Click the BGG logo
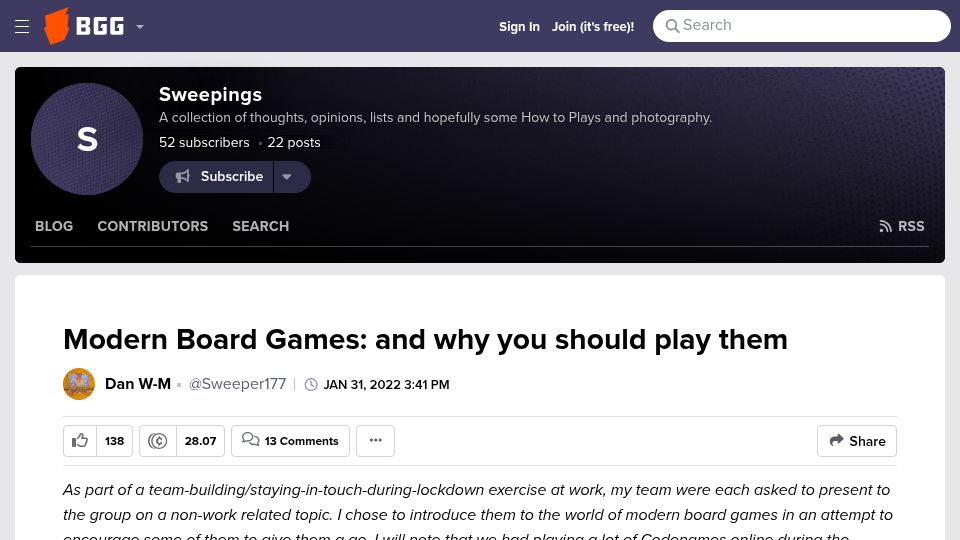This screenshot has width=960, height=540. 84,26
